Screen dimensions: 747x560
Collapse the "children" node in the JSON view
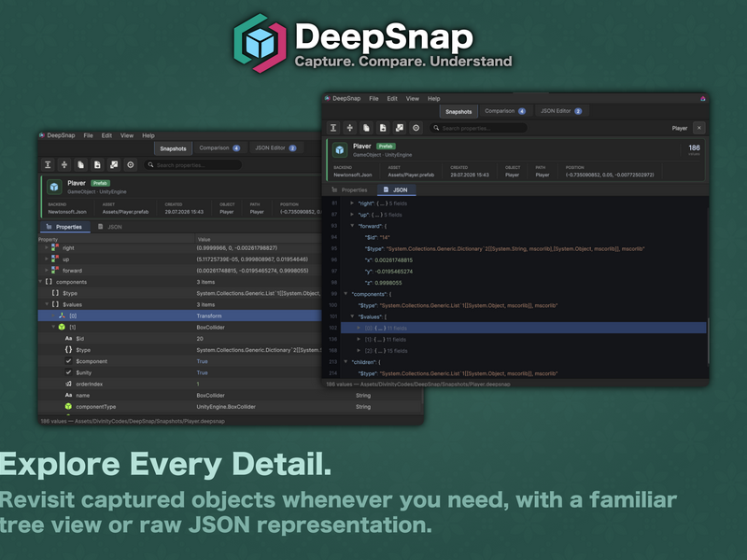pos(345,362)
